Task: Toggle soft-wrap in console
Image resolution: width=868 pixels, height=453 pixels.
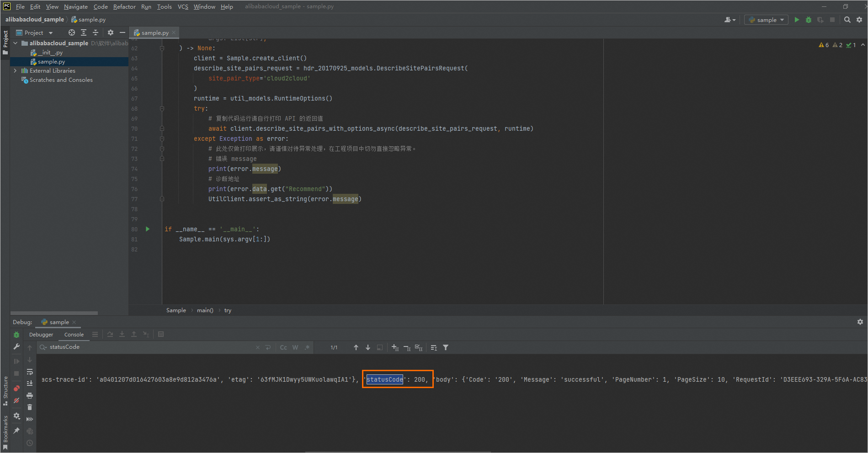Action: point(30,372)
